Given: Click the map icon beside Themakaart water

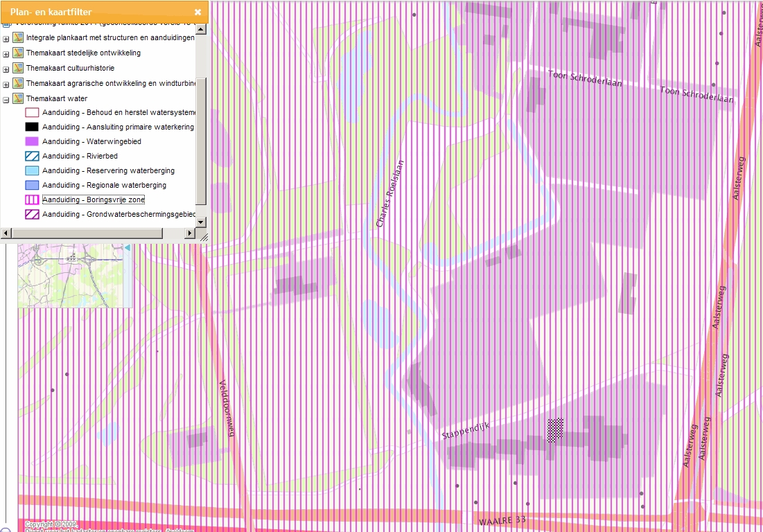Looking at the screenshot, I should (18, 98).
